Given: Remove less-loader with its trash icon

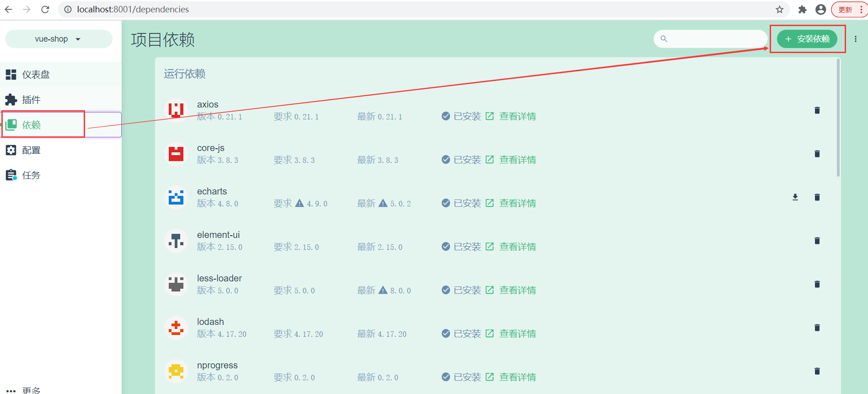Looking at the screenshot, I should point(817,284).
